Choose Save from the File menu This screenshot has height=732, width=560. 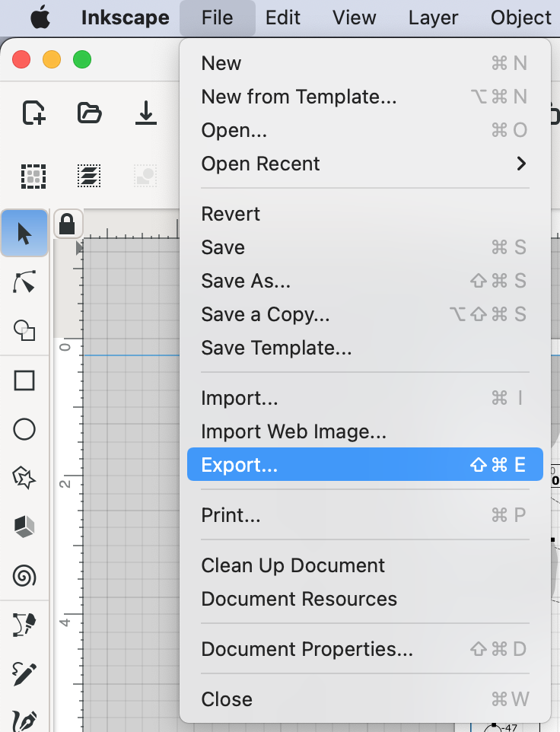pyautogui.click(x=365, y=247)
